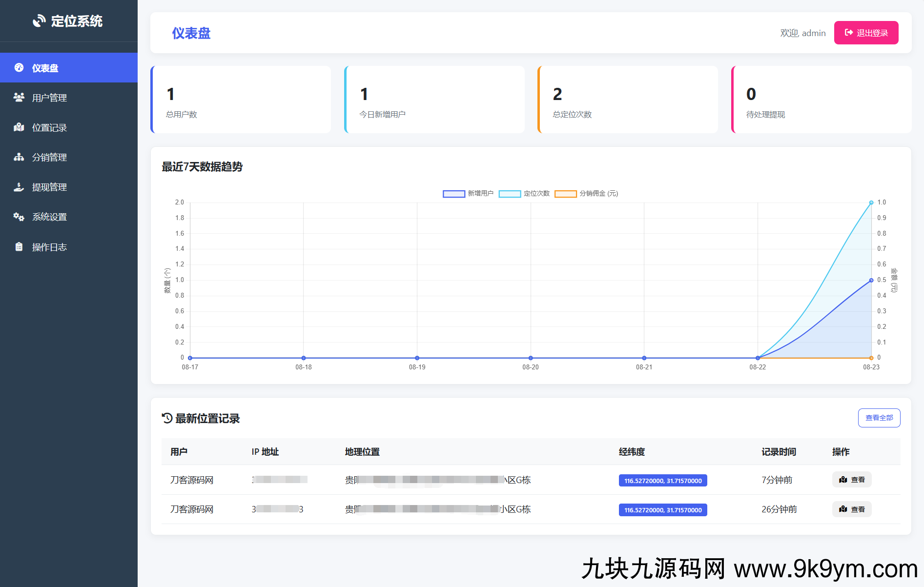The image size is (924, 587).
Task: View the location record from 26分钟前
Action: pos(852,509)
